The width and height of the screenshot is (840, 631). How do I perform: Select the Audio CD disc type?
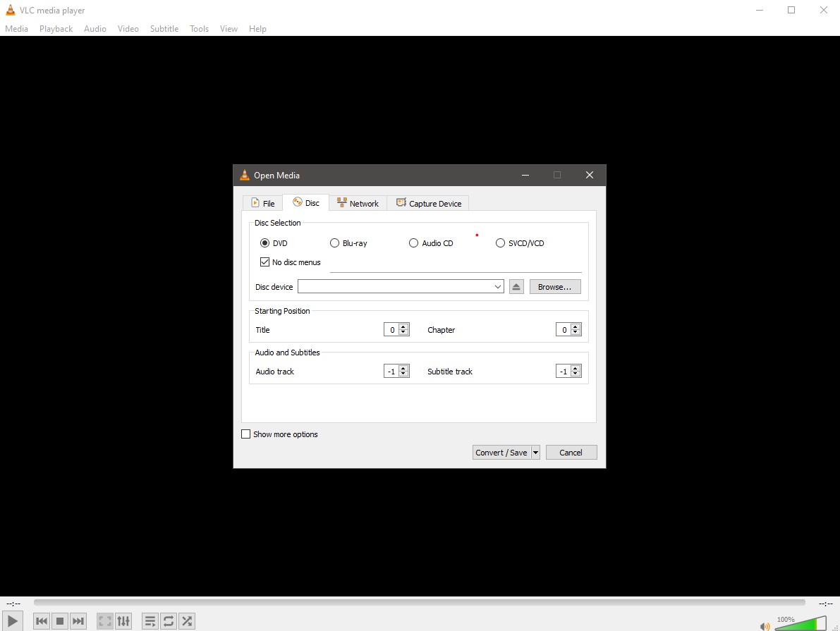(413, 243)
